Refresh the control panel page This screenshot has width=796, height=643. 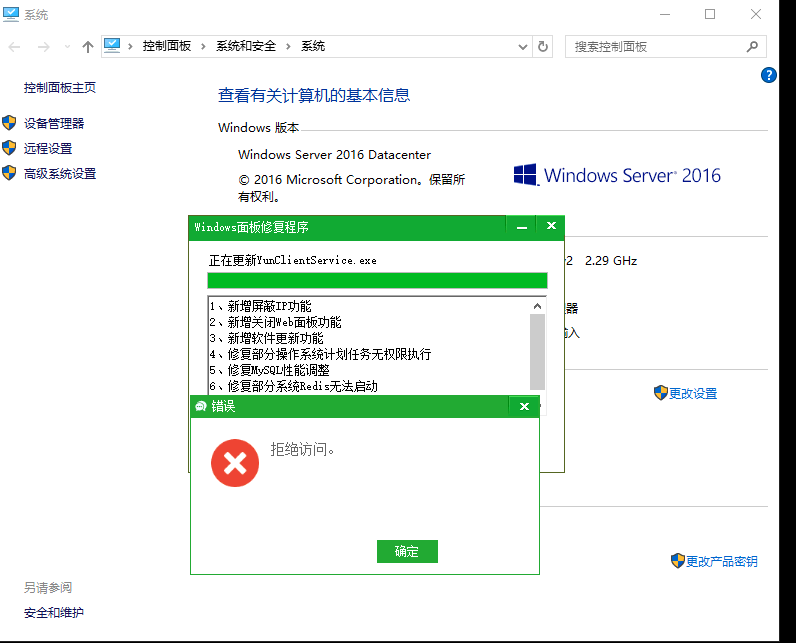[543, 47]
